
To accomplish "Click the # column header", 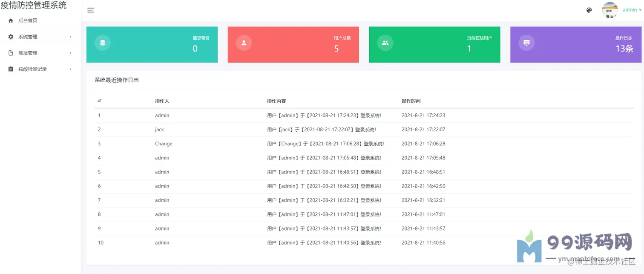I will [99, 101].
